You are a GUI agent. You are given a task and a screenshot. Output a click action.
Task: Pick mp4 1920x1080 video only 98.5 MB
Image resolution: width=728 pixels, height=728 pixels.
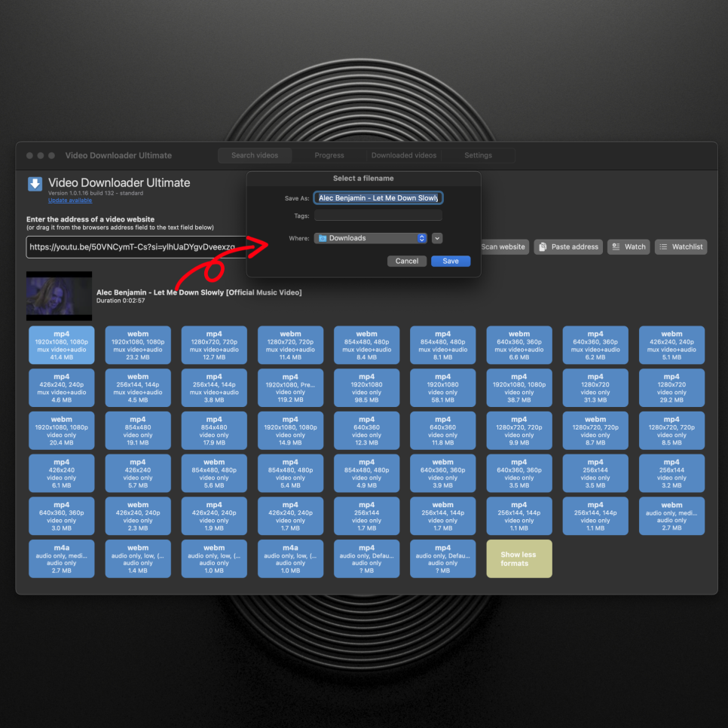click(x=366, y=387)
